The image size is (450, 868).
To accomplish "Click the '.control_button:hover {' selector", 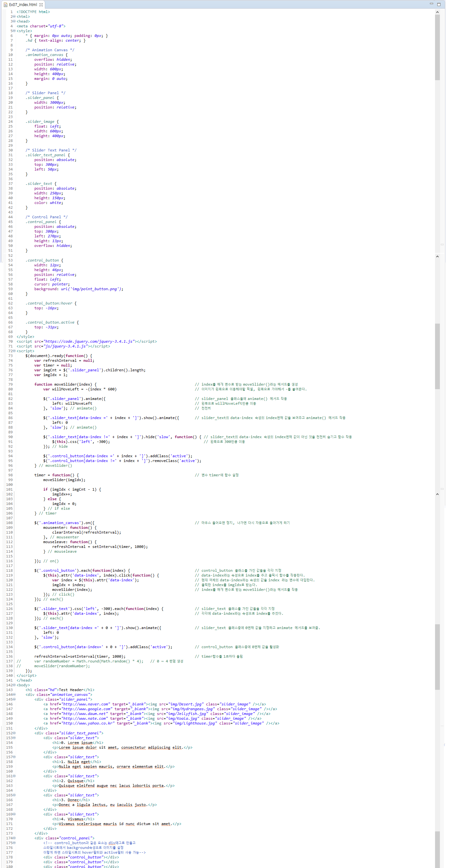I will click(x=51, y=303).
